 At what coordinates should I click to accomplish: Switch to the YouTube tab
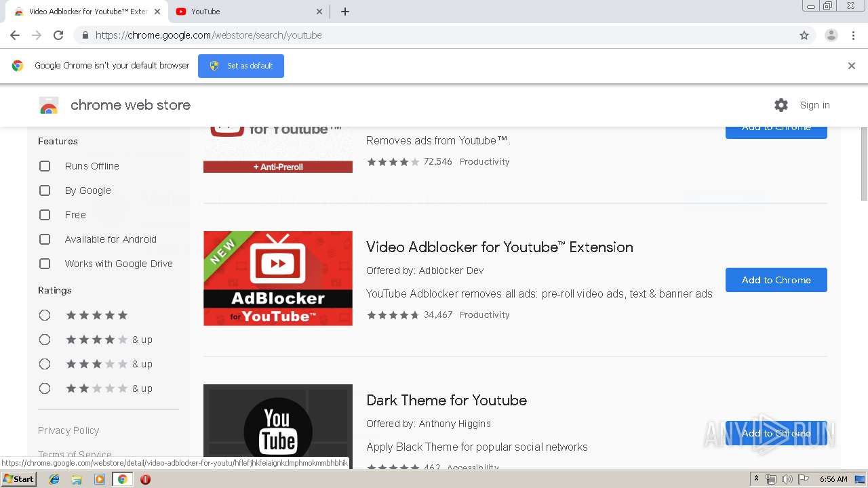point(248,12)
